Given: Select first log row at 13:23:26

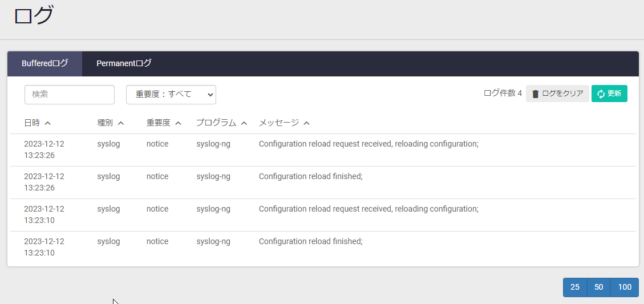Looking at the screenshot, I should click(323, 150).
